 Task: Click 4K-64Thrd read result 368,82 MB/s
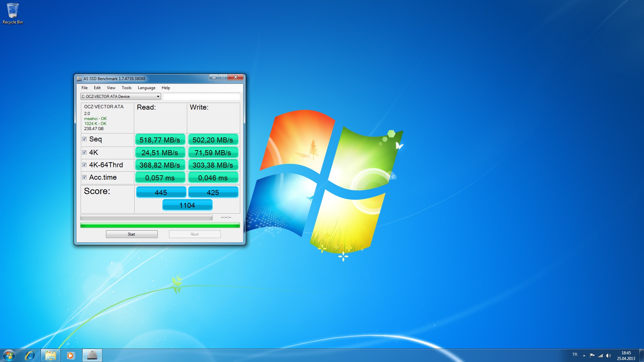[160, 165]
